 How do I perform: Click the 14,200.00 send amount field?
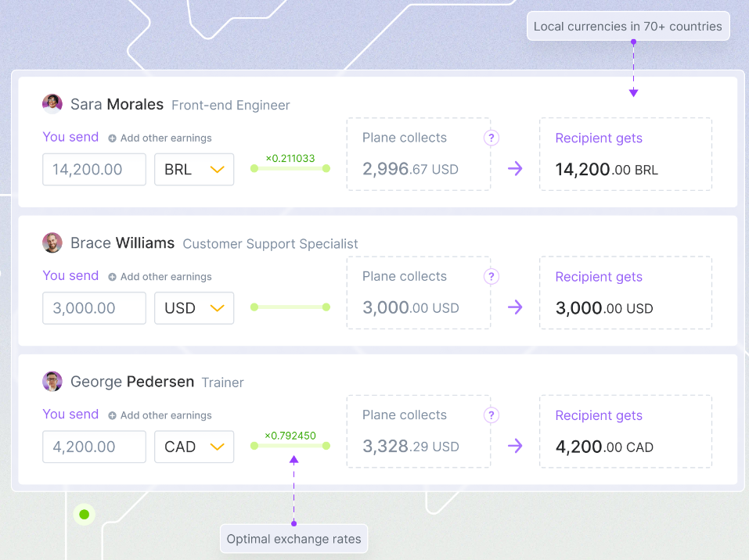[94, 169]
